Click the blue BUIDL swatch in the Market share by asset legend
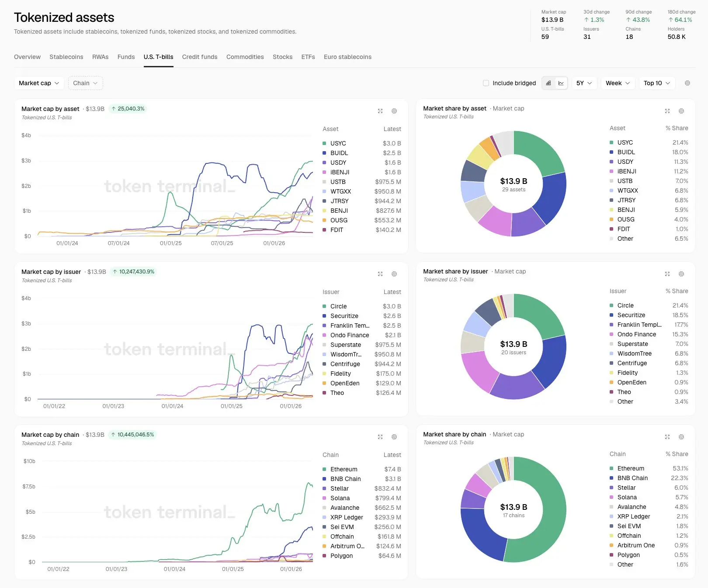Screen dimensions: 708x588 pyautogui.click(x=611, y=152)
